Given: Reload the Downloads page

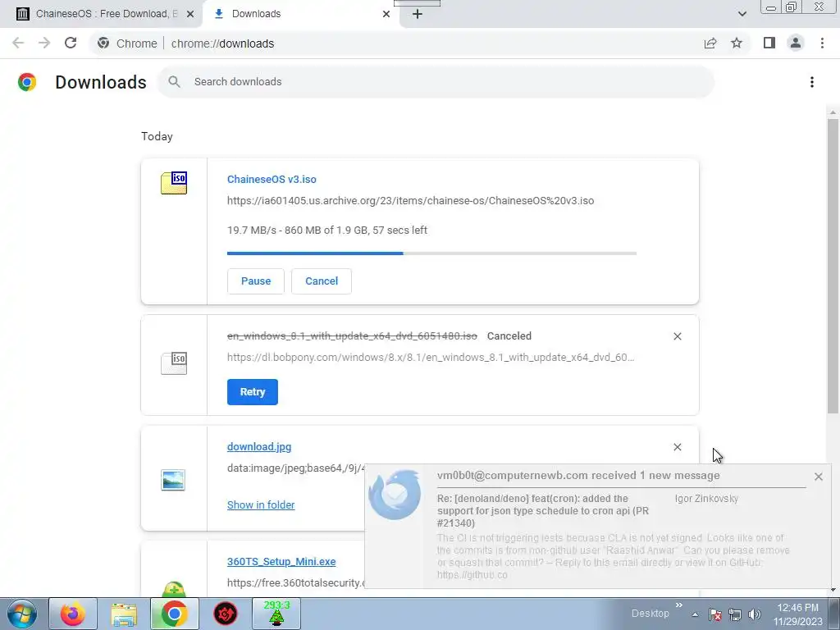Looking at the screenshot, I should 71,43.
